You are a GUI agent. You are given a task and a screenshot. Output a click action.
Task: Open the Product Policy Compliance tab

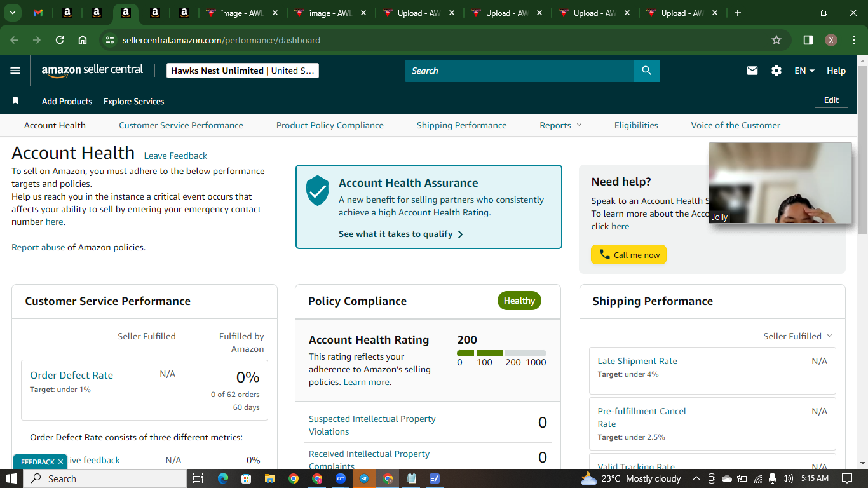pyautogui.click(x=330, y=125)
